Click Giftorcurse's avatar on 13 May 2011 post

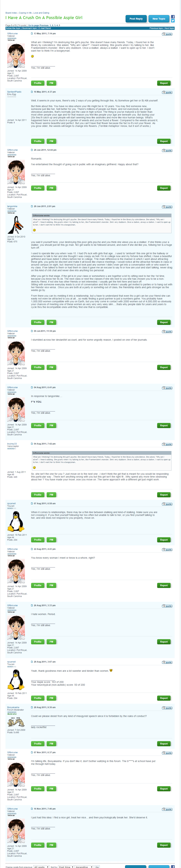tap(16, 56)
